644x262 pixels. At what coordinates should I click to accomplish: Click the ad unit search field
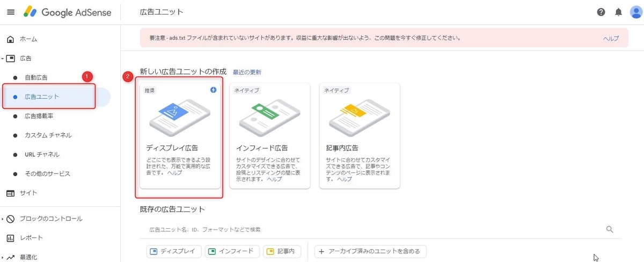pyautogui.click(x=380, y=230)
